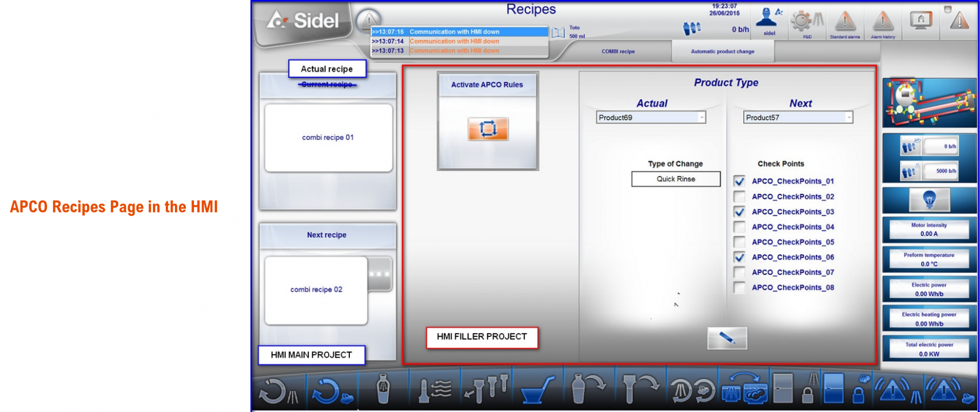Enable APCO_CheckPoints_02 checkbox
The width and height of the screenshot is (980, 412).
pyautogui.click(x=739, y=196)
